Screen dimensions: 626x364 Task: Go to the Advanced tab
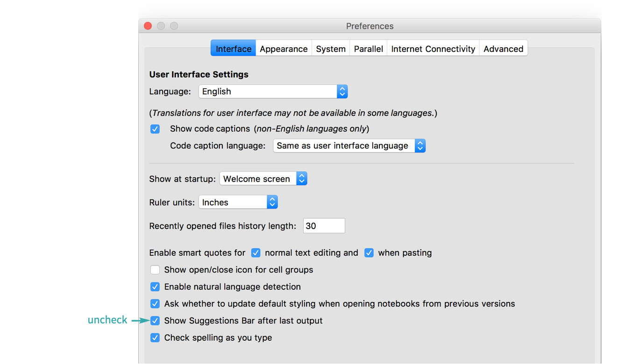click(503, 49)
